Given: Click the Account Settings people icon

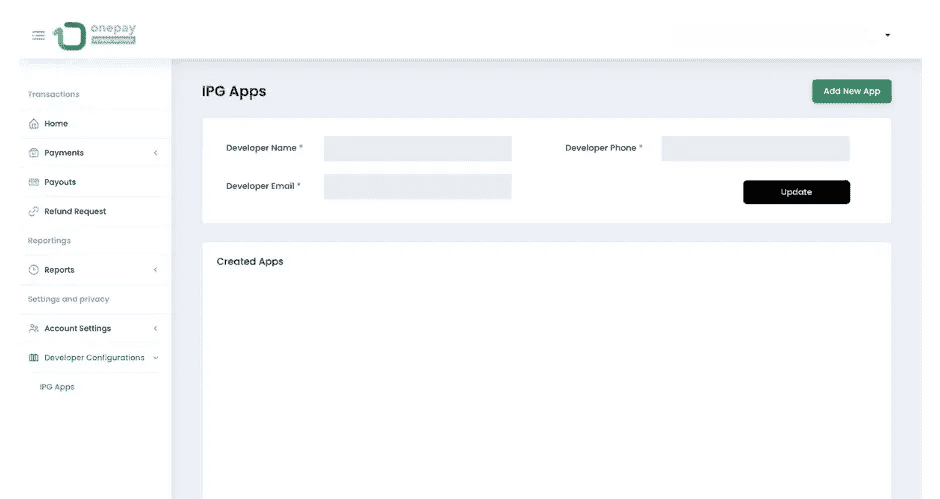Looking at the screenshot, I should (34, 329).
